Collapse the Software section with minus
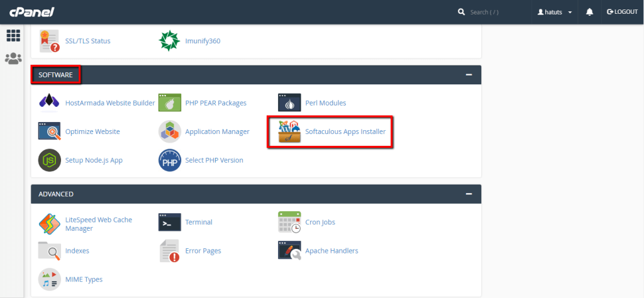The height and width of the screenshot is (298, 644). pos(469,75)
